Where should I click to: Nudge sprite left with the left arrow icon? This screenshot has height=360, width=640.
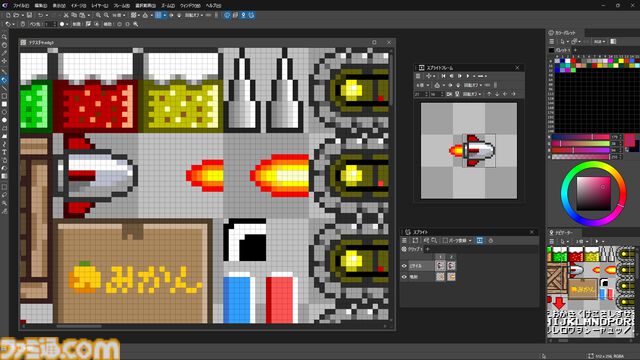[x=505, y=94]
